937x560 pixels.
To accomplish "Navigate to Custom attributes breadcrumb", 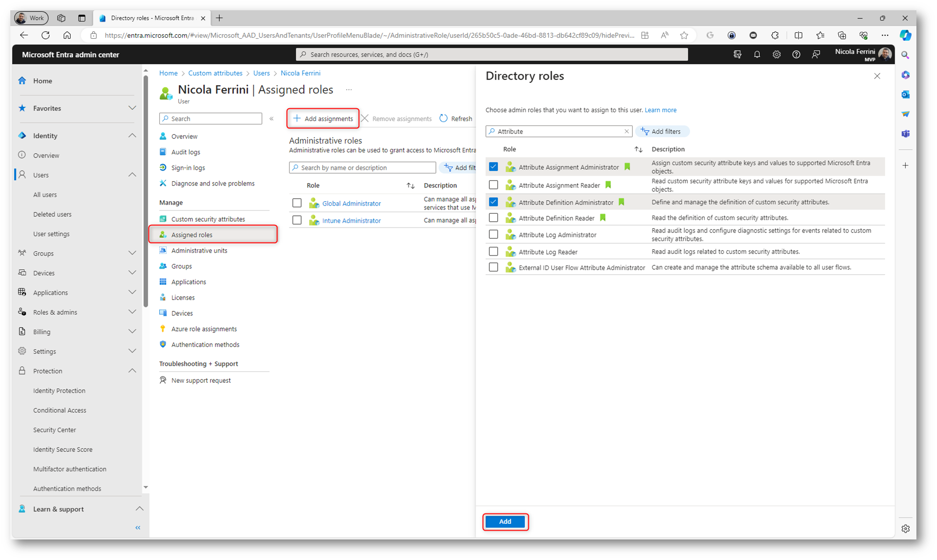I will 215,73.
